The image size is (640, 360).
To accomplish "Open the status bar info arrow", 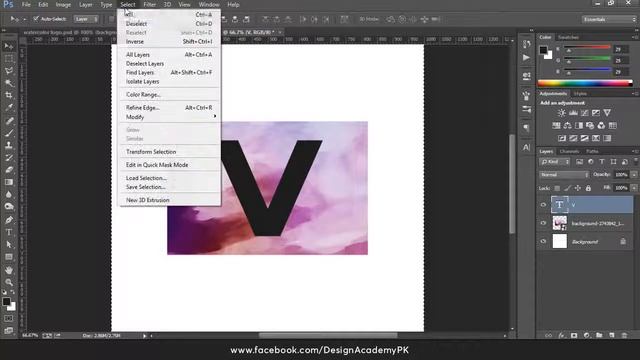I will 144,336.
